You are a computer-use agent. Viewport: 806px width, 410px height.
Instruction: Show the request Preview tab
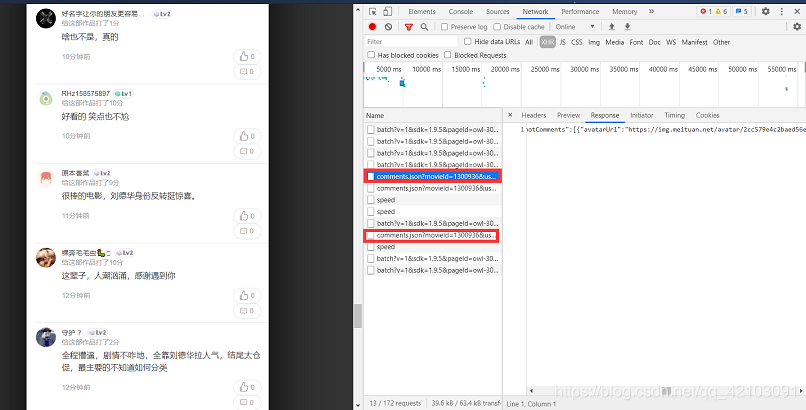[568, 115]
